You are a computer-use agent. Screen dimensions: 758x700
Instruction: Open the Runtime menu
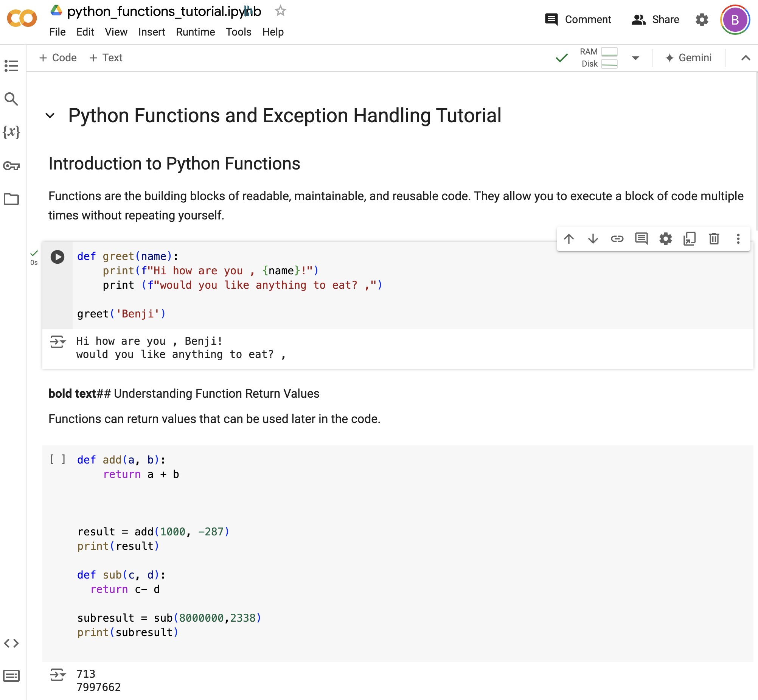(x=196, y=32)
